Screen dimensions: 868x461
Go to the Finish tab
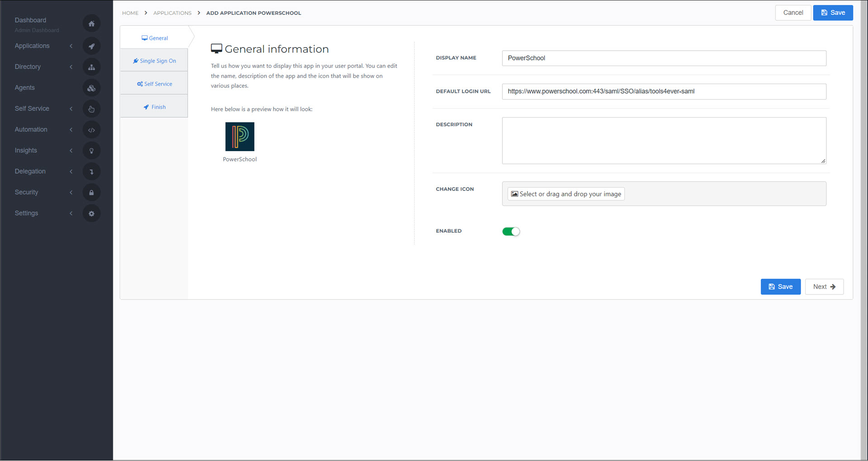point(154,107)
